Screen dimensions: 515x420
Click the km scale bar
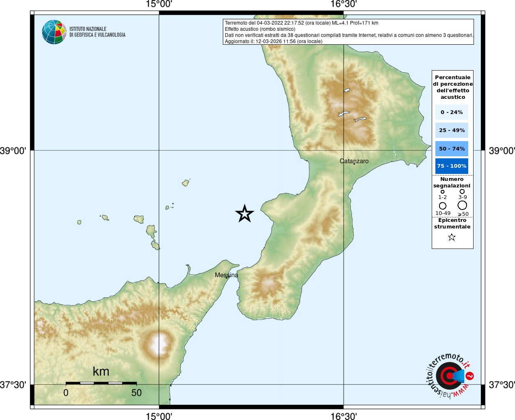coord(101,383)
